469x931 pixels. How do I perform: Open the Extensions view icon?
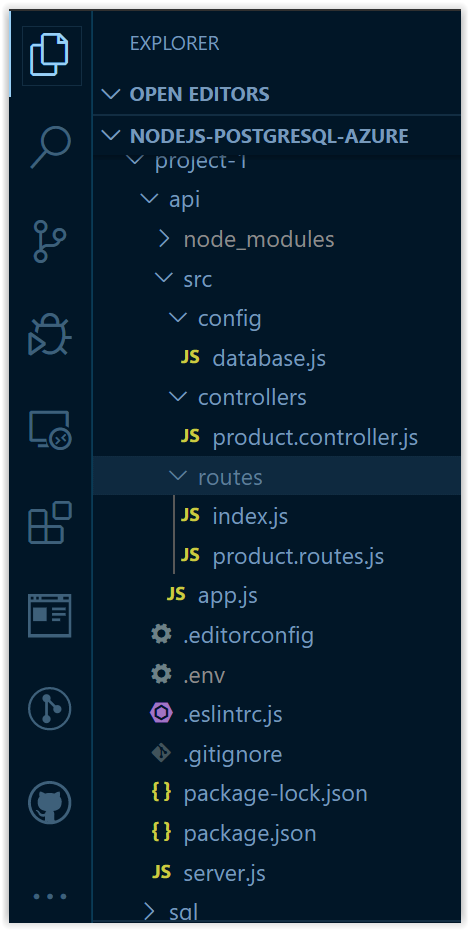[x=50, y=522]
